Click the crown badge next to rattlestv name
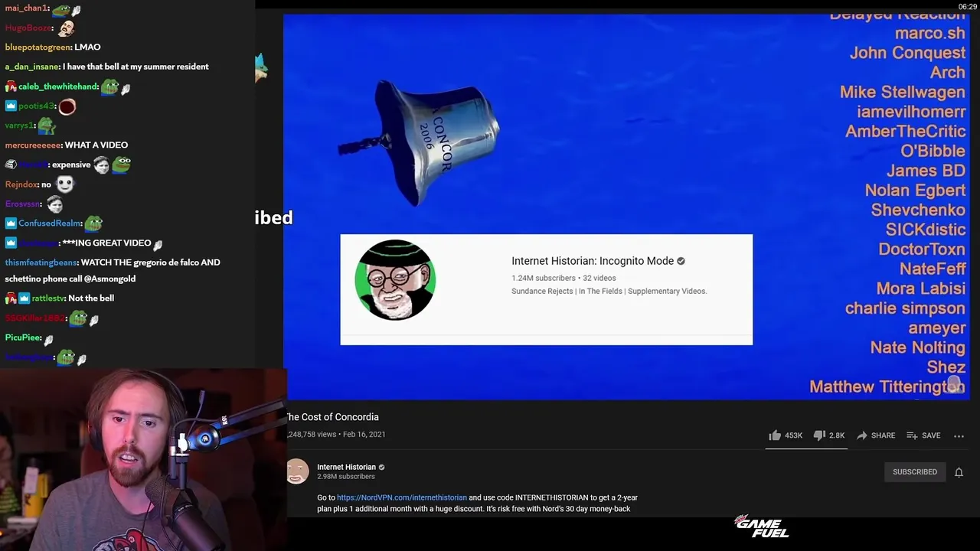 [x=24, y=298]
